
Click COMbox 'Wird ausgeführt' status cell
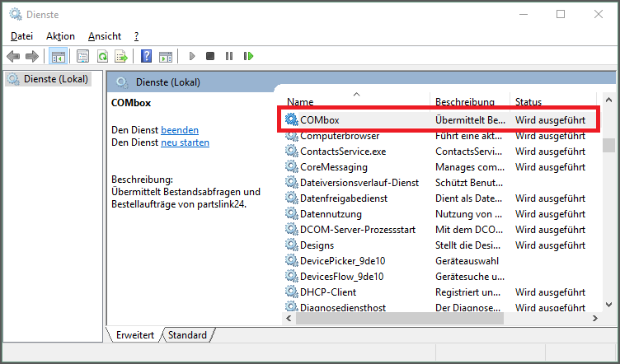(550, 120)
